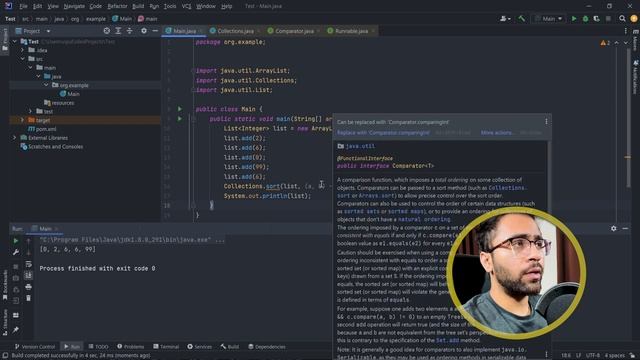Open the File menu
The width and height of the screenshot is (640, 360).
tap(23, 6)
